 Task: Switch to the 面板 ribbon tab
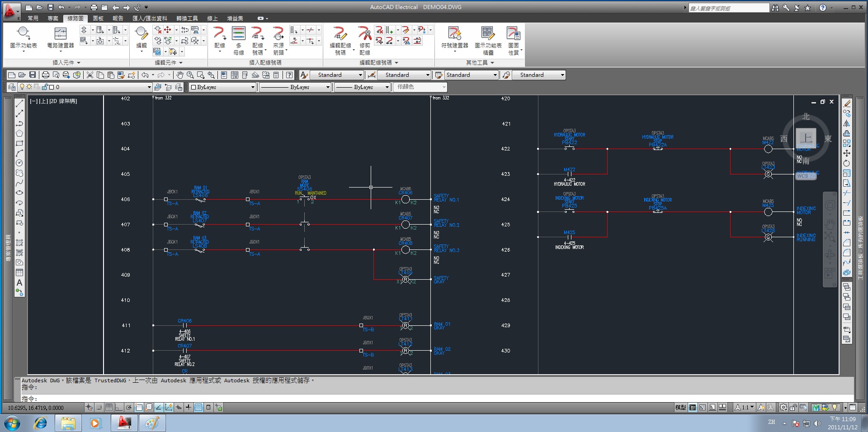[x=98, y=19]
